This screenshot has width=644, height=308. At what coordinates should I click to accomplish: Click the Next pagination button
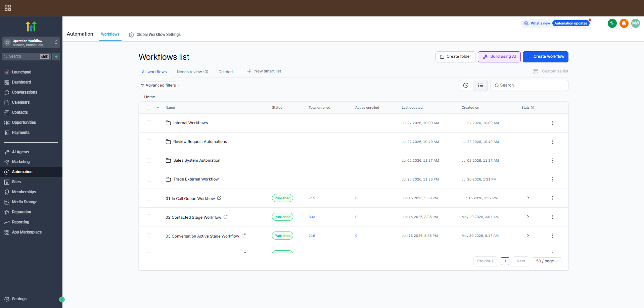coord(521,261)
